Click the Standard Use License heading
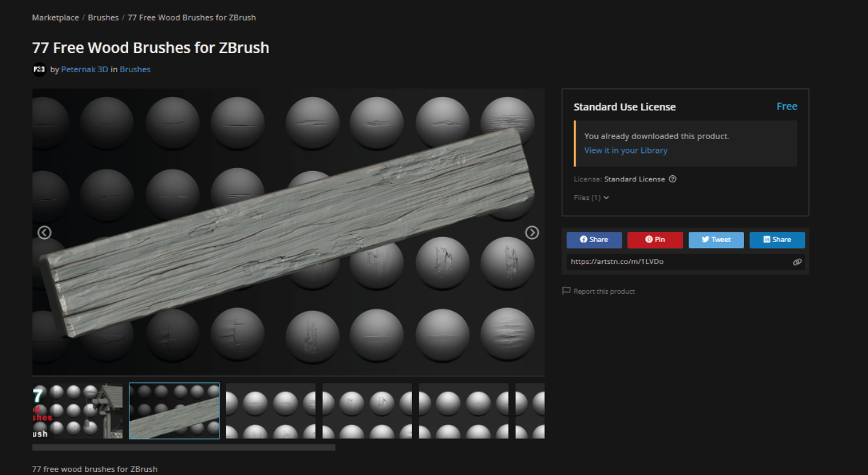868x475 pixels. (625, 107)
